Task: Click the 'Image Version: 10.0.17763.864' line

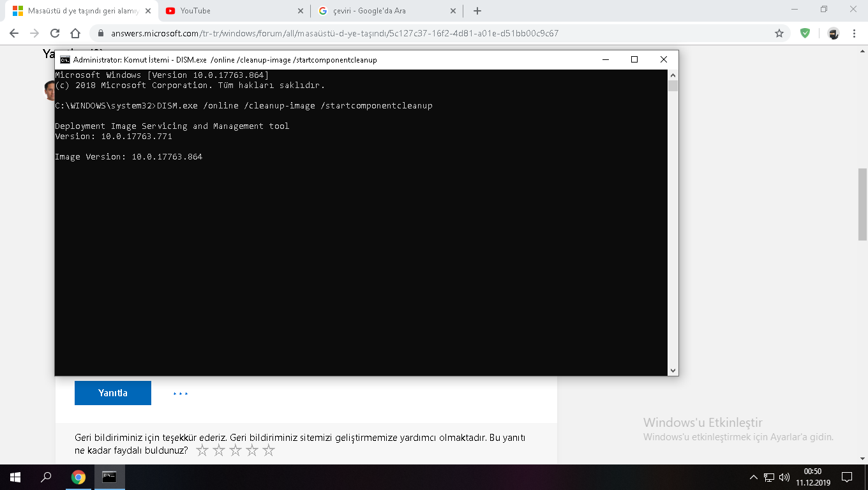Action: [128, 157]
